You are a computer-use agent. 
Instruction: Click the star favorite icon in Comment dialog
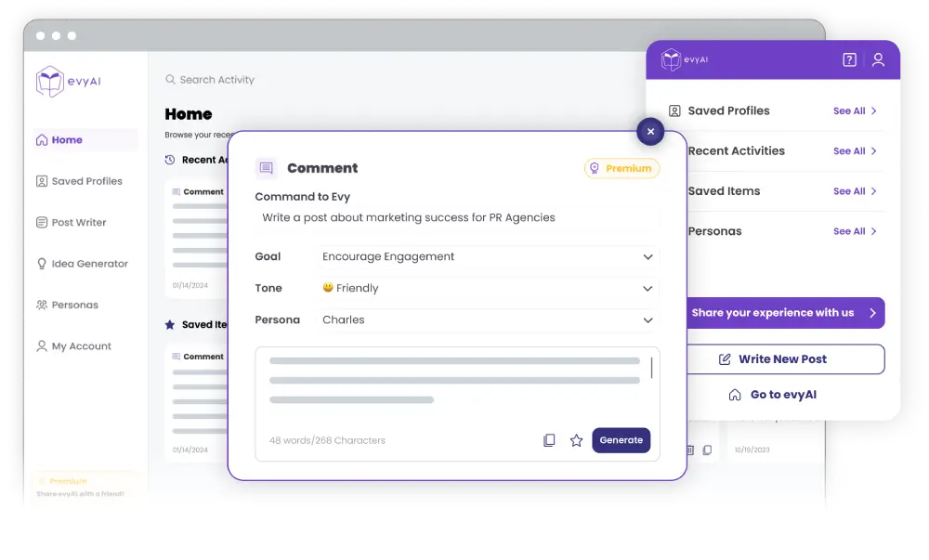(576, 440)
